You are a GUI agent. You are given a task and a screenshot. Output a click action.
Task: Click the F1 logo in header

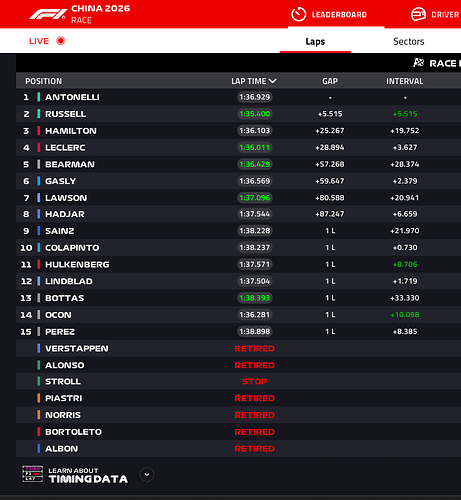pyautogui.click(x=48, y=14)
